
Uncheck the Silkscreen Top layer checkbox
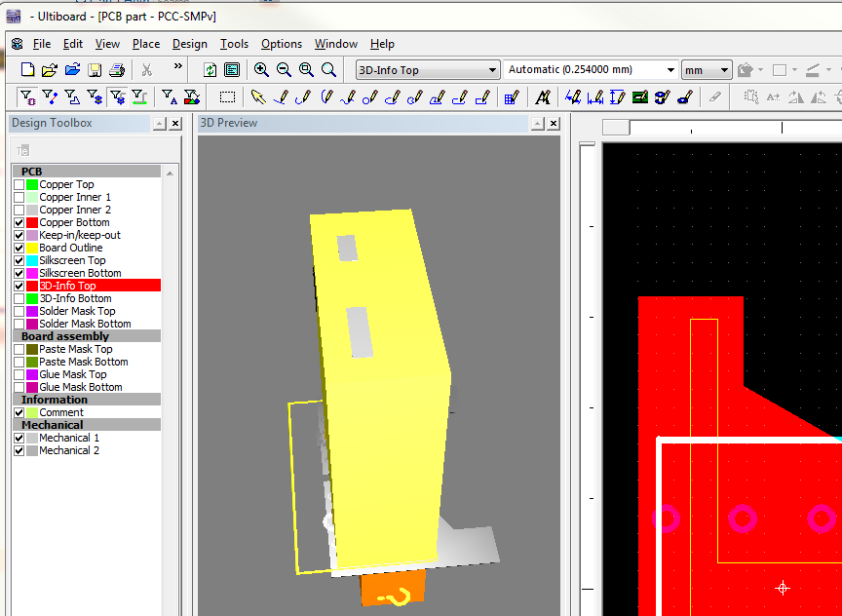coord(19,260)
